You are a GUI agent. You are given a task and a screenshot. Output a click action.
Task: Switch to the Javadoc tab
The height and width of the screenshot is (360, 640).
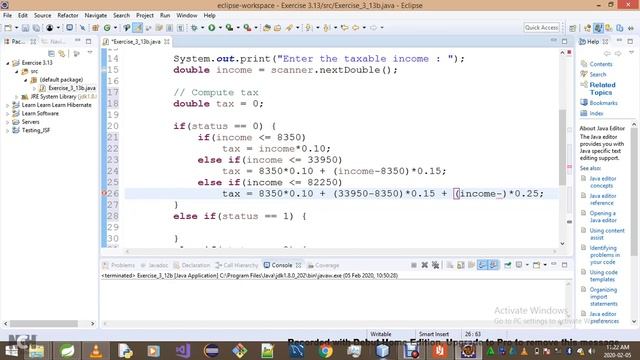pos(154,265)
